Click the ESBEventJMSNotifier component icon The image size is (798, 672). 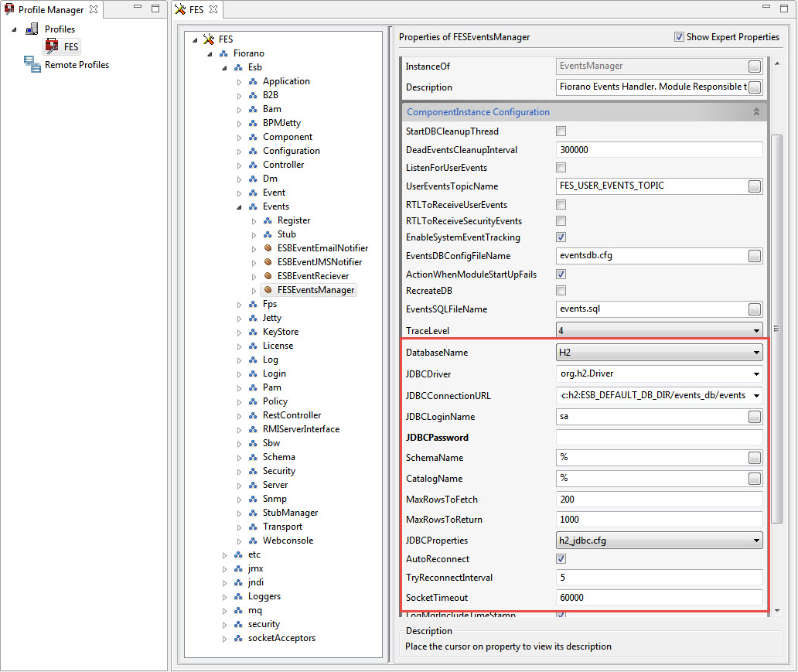pos(268,261)
